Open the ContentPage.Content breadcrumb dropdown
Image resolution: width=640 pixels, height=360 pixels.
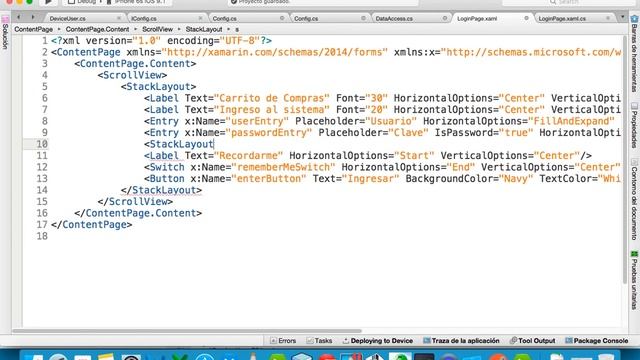97,29
